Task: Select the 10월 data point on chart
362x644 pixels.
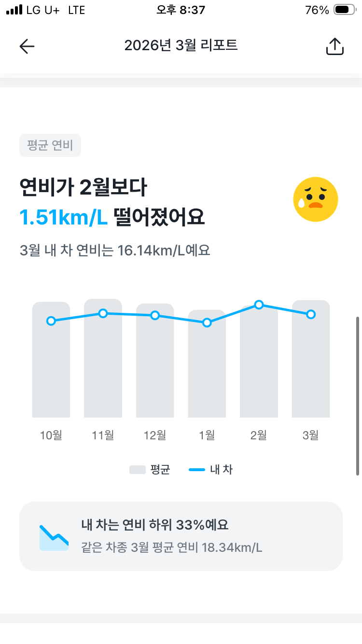Action: click(51, 321)
